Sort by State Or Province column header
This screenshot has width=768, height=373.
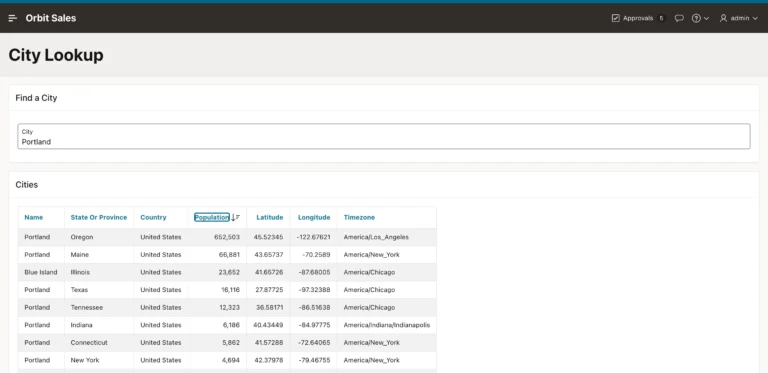pyautogui.click(x=98, y=217)
